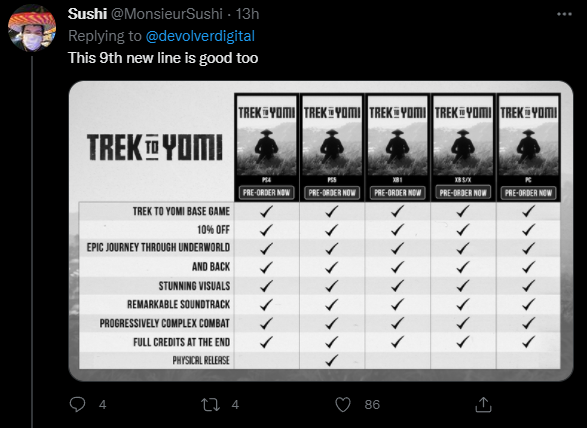This screenshot has height=428, width=587.
Task: Click the @MonsieurSushi handle
Action: 167,14
